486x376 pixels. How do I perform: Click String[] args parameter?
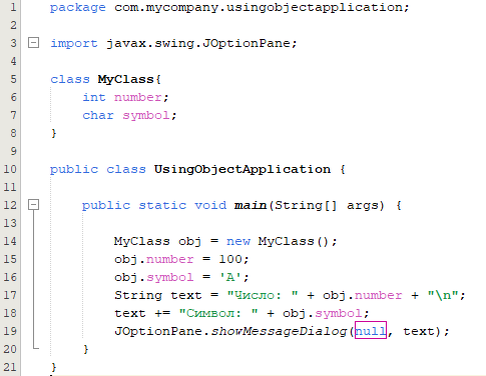(x=329, y=205)
